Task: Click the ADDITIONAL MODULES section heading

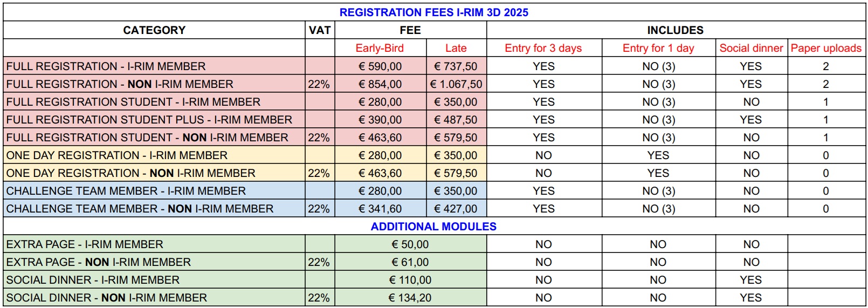Action: pos(433,227)
